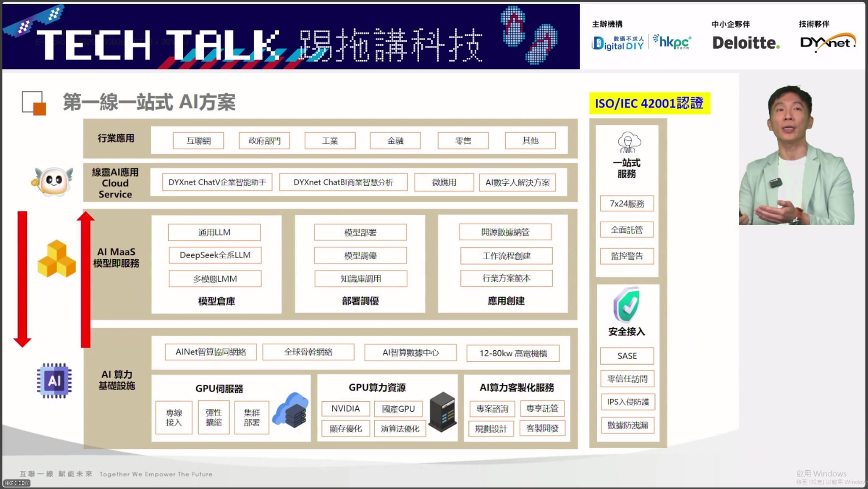Screen dimensions: 868x489
Task: Select the 互聯網 industry box
Action: point(198,141)
